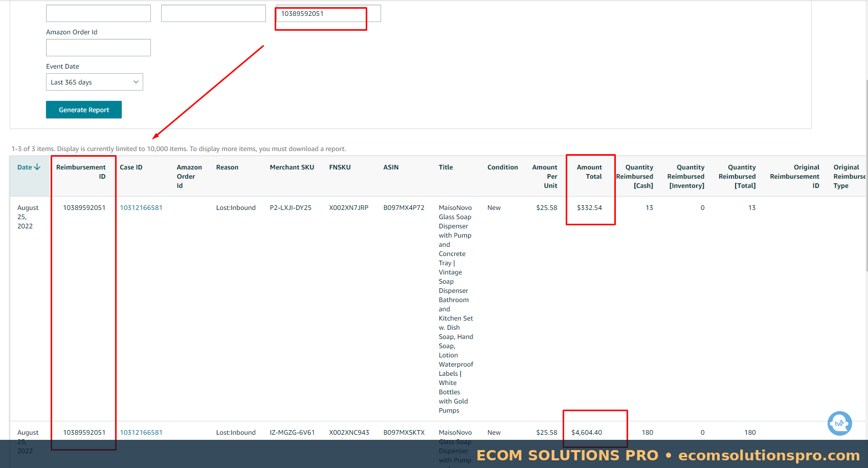This screenshot has width=868, height=468.
Task: Click the Reimbursement ID column header
Action: (x=81, y=172)
